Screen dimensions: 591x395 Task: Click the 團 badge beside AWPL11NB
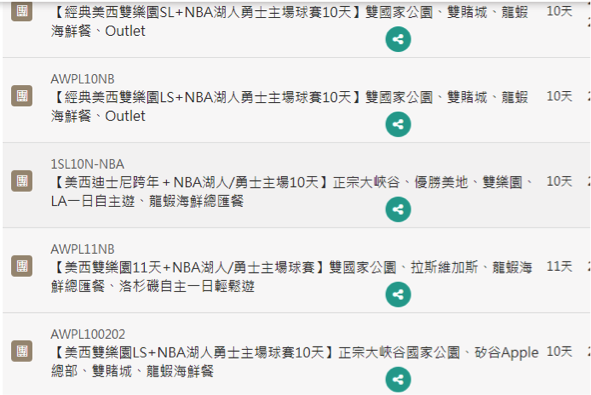pyautogui.click(x=21, y=266)
